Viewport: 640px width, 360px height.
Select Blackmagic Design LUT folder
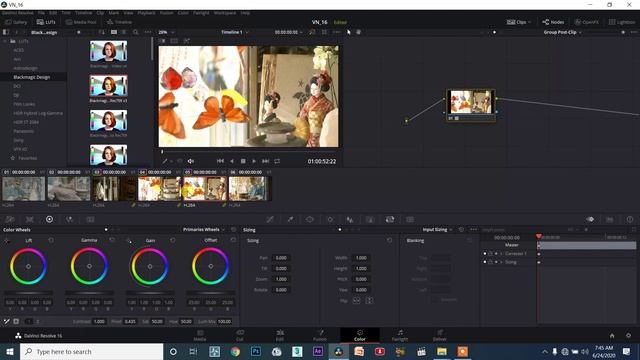point(32,77)
